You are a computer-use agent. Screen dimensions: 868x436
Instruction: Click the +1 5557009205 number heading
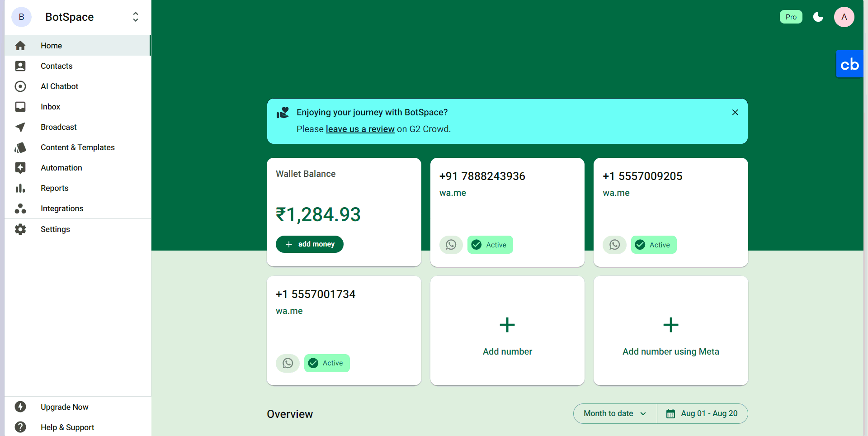coord(642,176)
